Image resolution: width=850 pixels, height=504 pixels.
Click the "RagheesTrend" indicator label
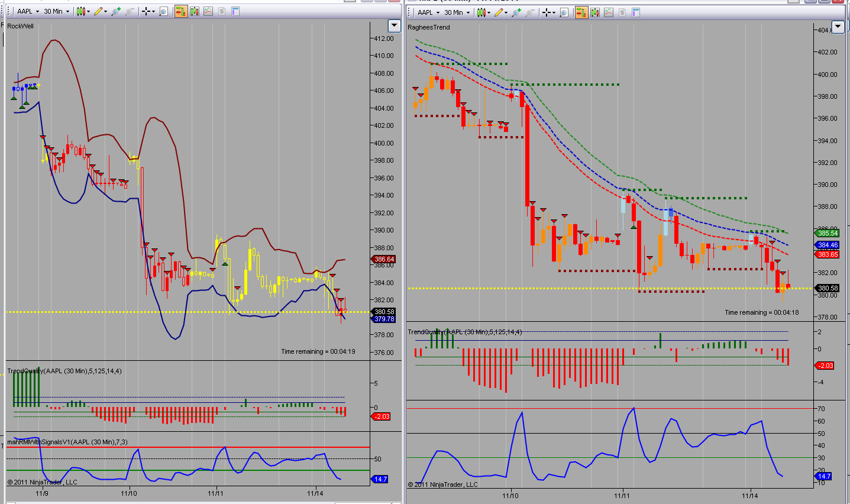(x=429, y=27)
